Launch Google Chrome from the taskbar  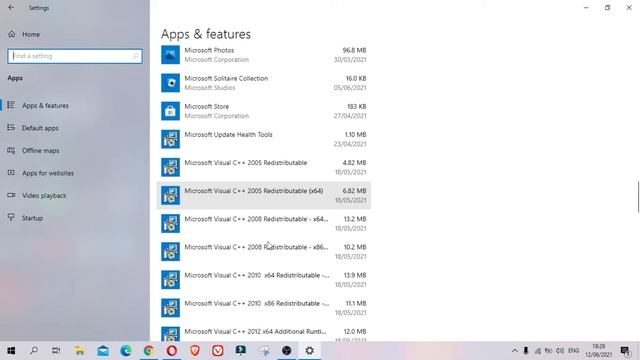click(149, 351)
